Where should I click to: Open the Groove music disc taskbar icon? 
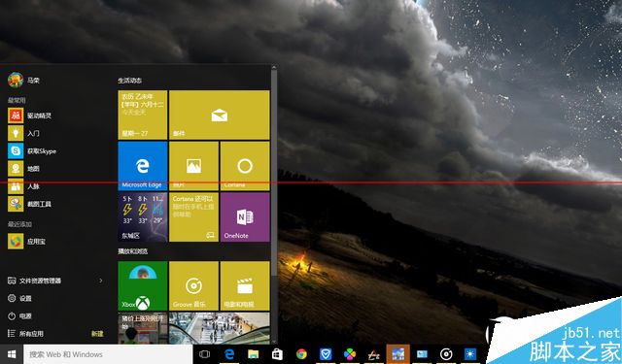[446, 354]
